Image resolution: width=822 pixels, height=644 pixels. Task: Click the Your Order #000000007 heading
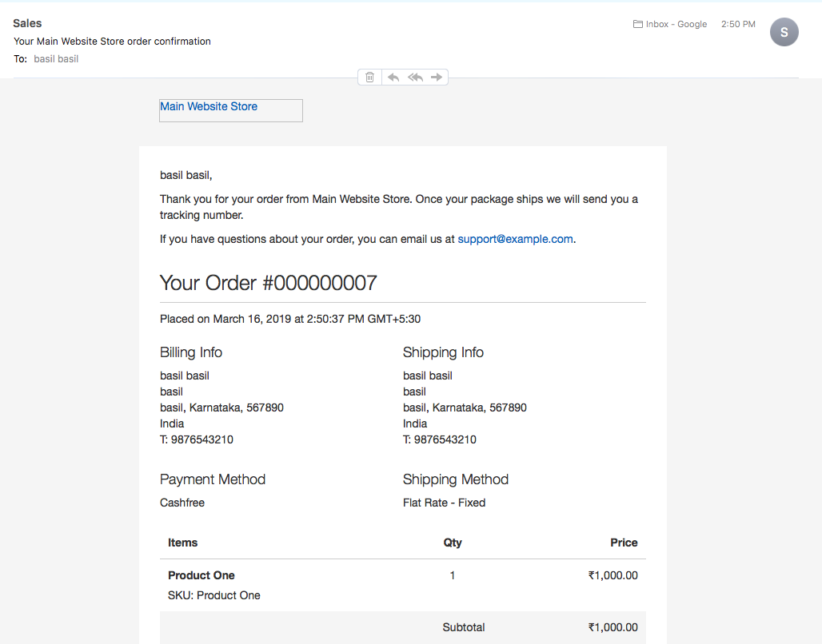tap(269, 283)
